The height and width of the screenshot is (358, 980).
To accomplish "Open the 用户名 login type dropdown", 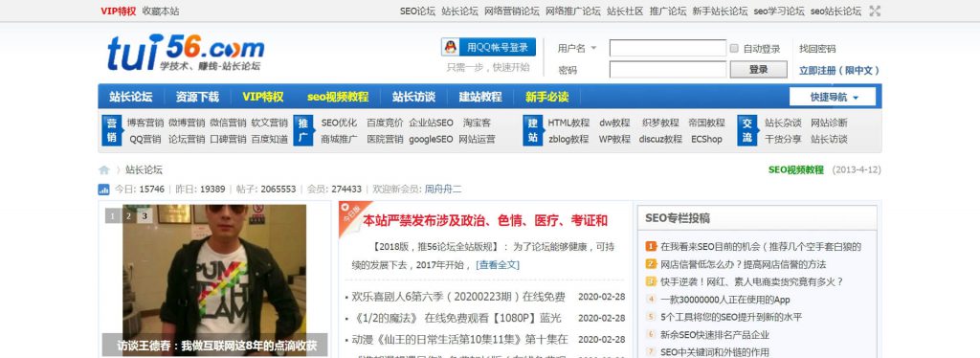I will click(576, 48).
